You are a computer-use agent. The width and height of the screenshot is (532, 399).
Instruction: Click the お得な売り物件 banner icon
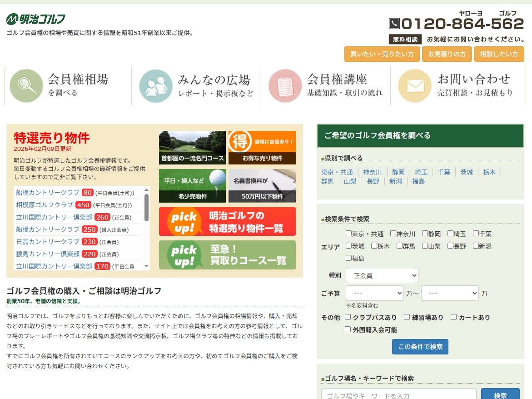point(262,148)
